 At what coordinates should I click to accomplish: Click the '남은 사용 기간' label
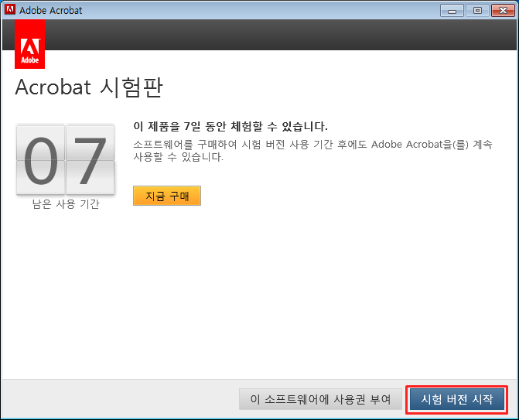click(66, 204)
